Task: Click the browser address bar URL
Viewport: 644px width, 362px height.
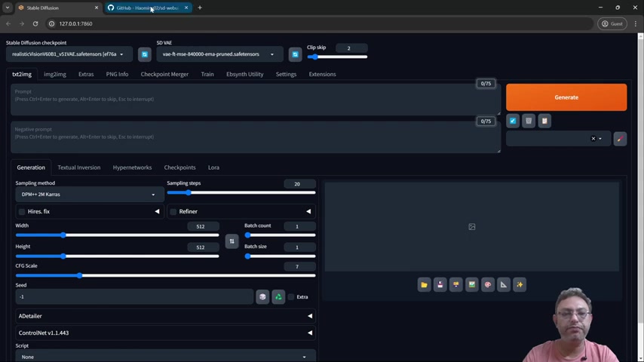Action: click(x=75, y=24)
